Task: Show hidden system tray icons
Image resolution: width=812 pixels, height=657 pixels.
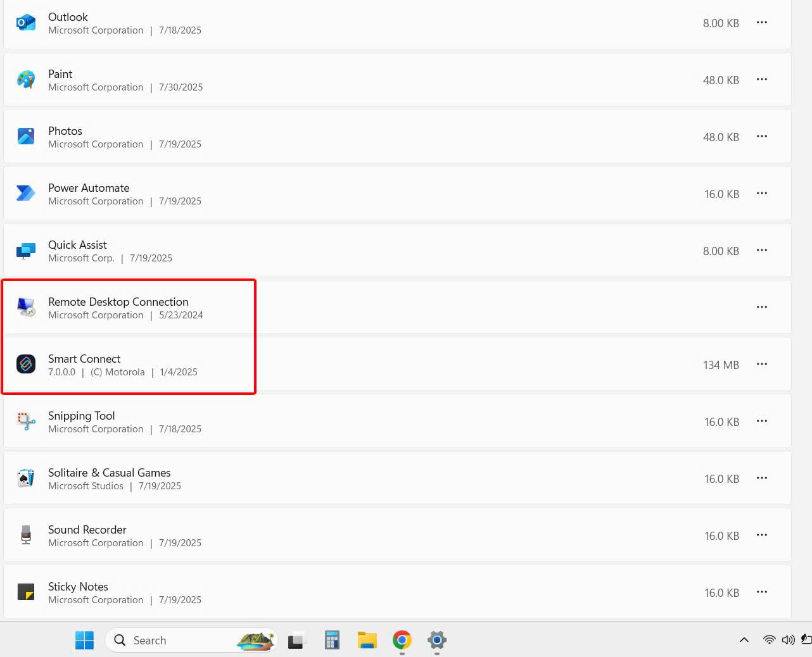Action: pos(744,641)
